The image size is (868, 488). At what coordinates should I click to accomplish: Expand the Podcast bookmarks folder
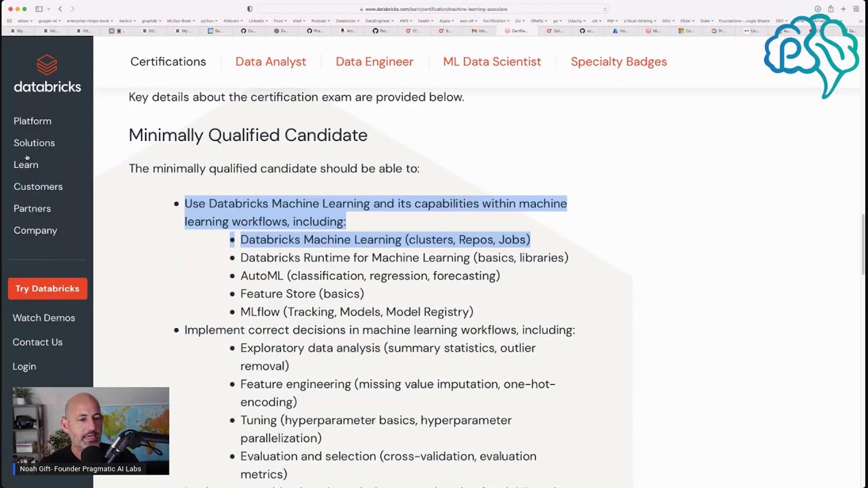322,21
